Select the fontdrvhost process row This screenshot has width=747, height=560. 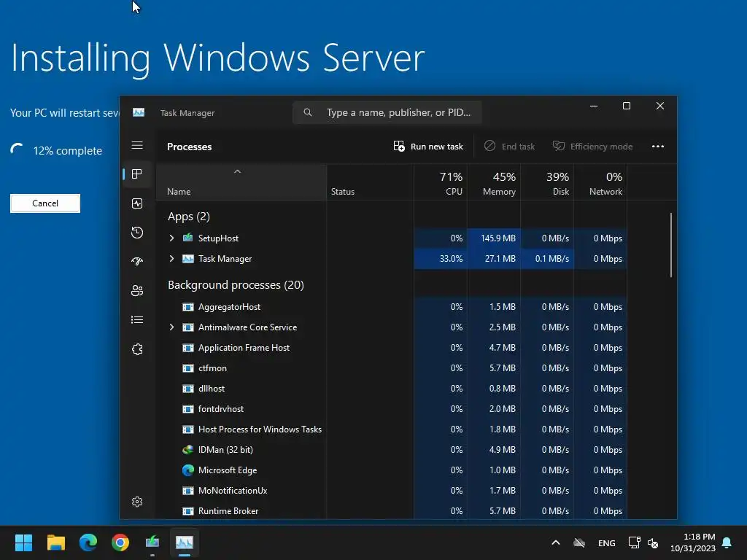click(x=392, y=408)
